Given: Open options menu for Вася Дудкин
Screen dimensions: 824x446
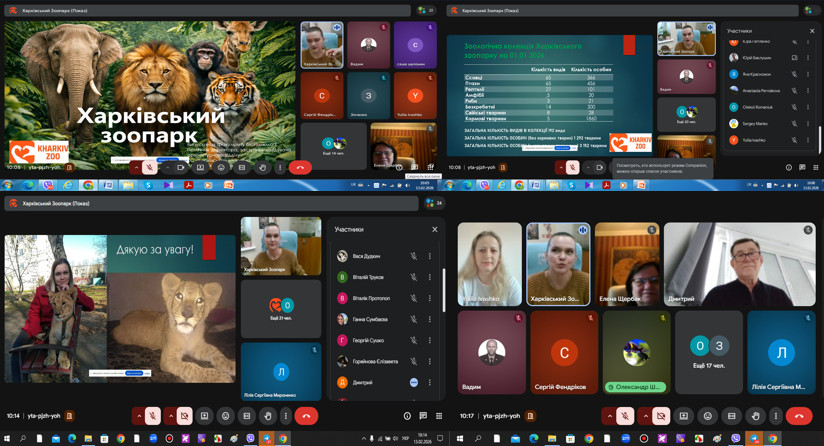Looking at the screenshot, I should click(x=430, y=257).
